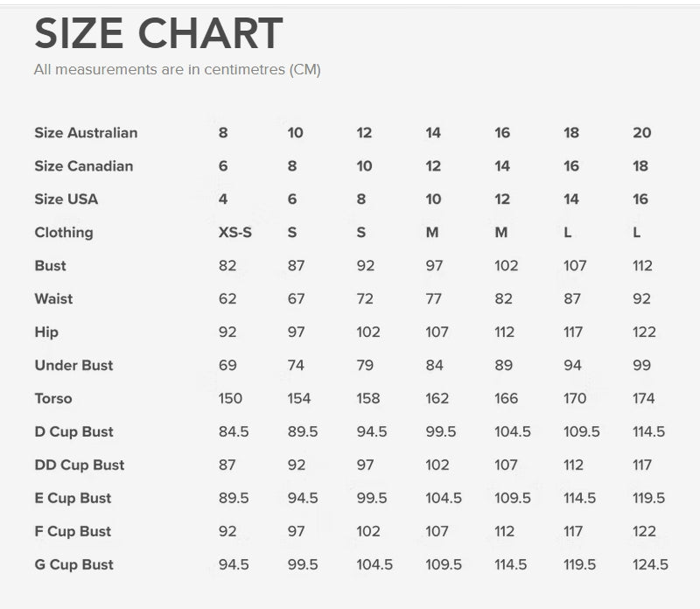Select the DD Cup Bust label
Image resolution: width=700 pixels, height=609 pixels.
tap(79, 465)
